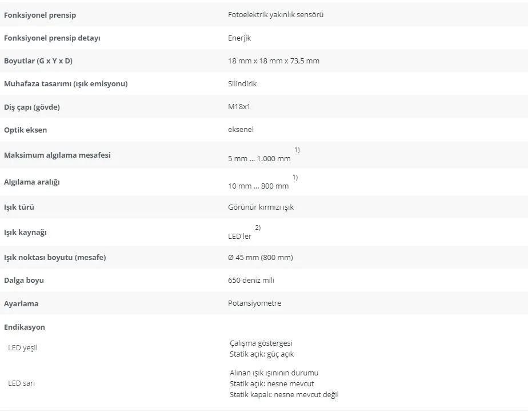Click the dimension value '18 mm x 18 mm x 73,5 mm'
This screenshot has height=420, width=528.
tap(273, 61)
